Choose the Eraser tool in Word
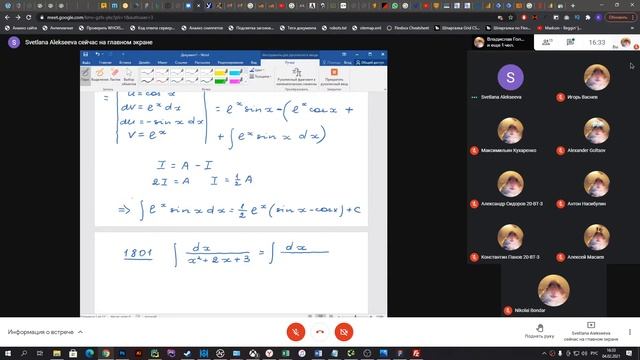This screenshot has width=640, height=360. click(115, 75)
